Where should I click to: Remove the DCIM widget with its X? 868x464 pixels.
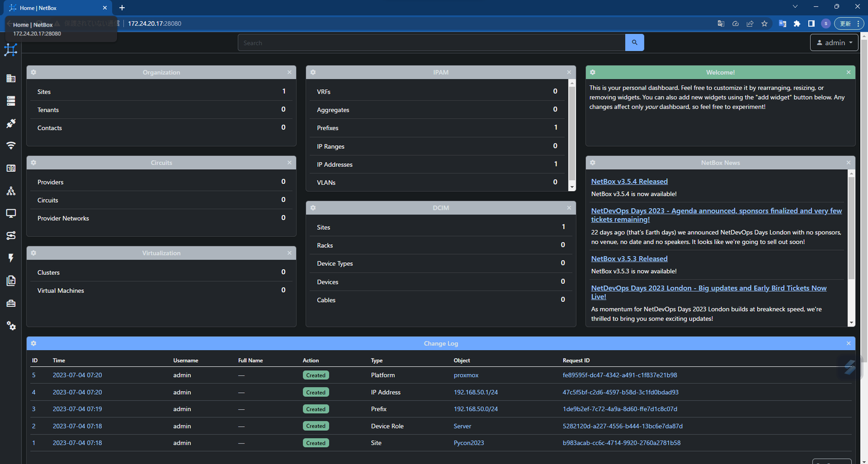[x=569, y=208]
